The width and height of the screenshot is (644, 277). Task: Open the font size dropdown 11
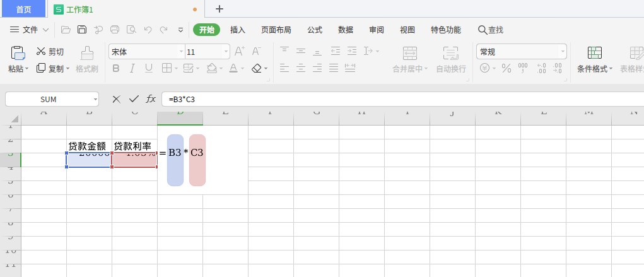pos(226,52)
